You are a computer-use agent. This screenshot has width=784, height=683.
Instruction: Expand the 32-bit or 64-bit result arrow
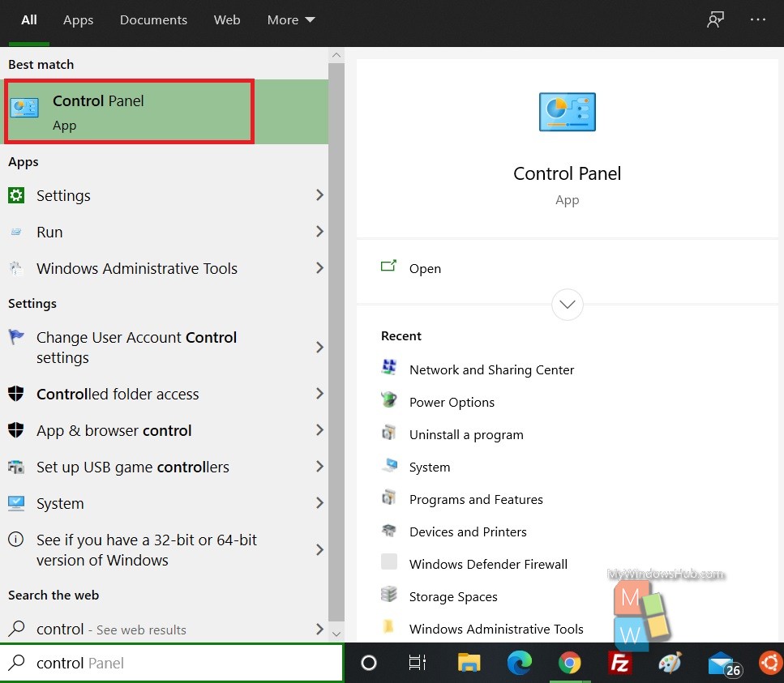319,549
